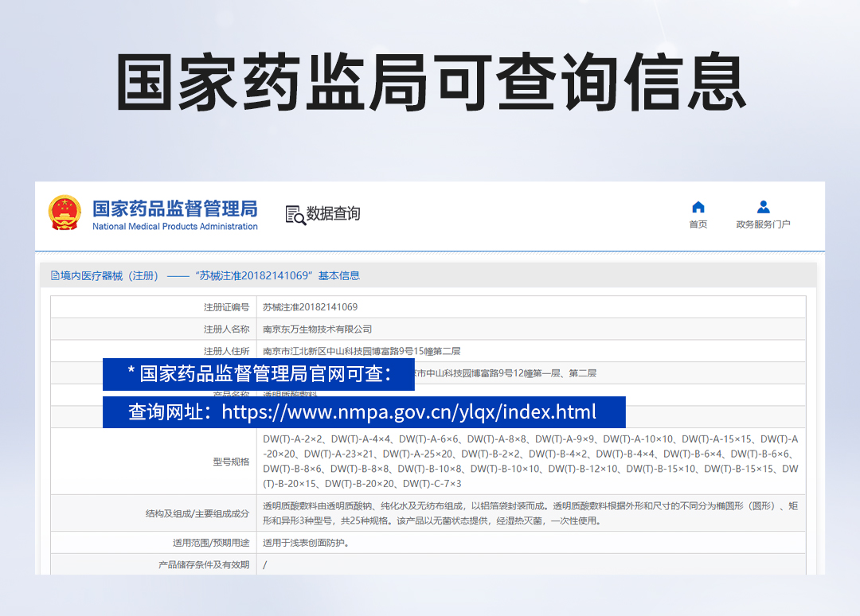Click the 政务服务门户 label

pos(764,224)
